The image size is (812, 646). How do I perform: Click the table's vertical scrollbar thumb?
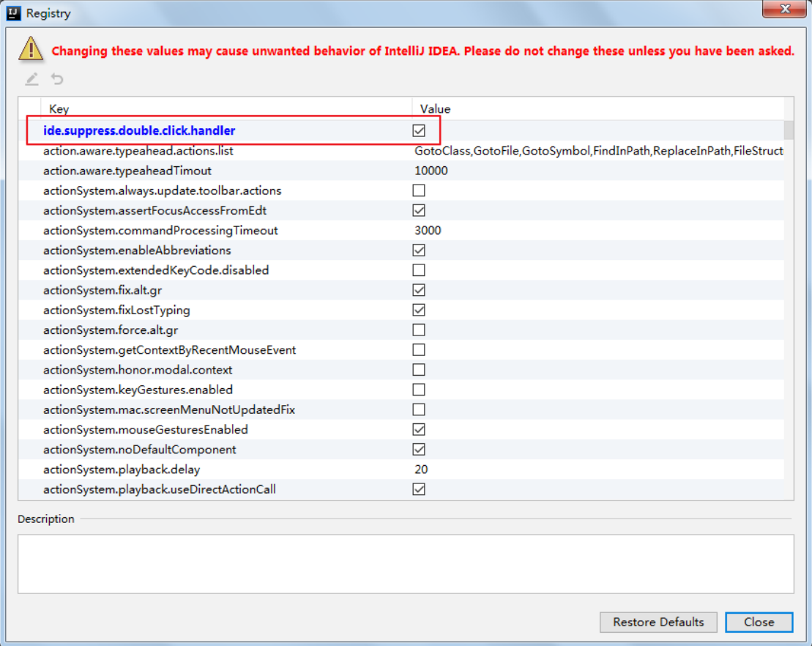point(789,130)
